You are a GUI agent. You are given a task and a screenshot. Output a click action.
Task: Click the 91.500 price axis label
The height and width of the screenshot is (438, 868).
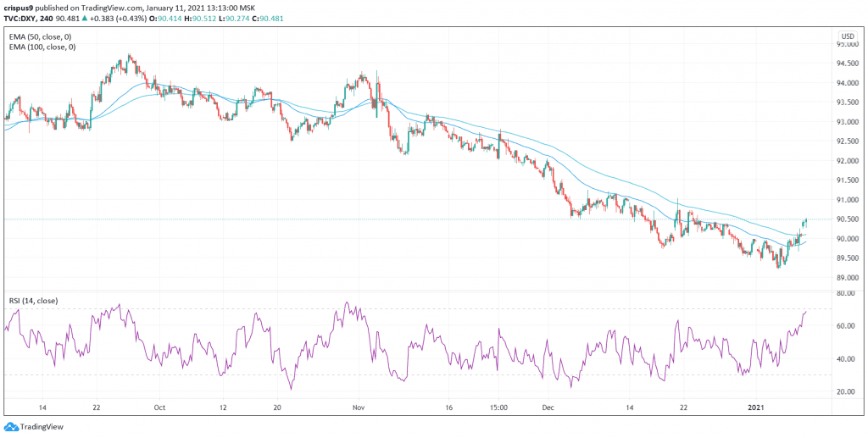[x=847, y=180]
